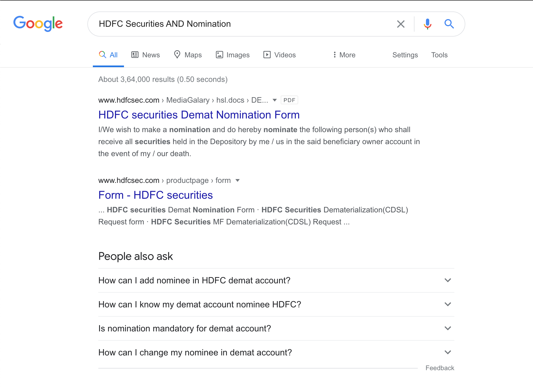Click the www.hdfcsec.com productpage breadcrumb

(x=164, y=180)
